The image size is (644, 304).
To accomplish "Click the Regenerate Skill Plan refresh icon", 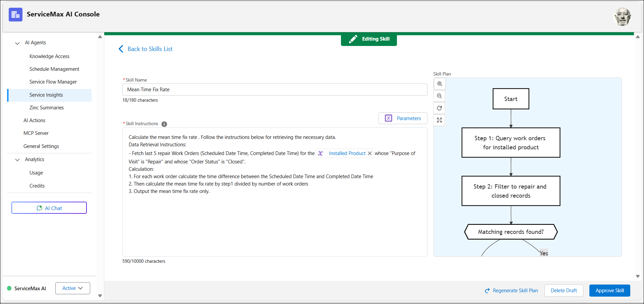I will [x=487, y=291].
